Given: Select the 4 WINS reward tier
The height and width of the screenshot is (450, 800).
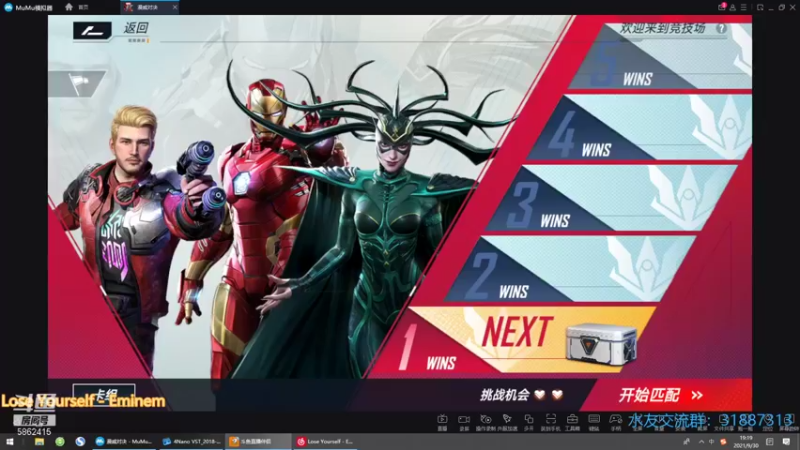Looking at the screenshot, I should [640, 128].
